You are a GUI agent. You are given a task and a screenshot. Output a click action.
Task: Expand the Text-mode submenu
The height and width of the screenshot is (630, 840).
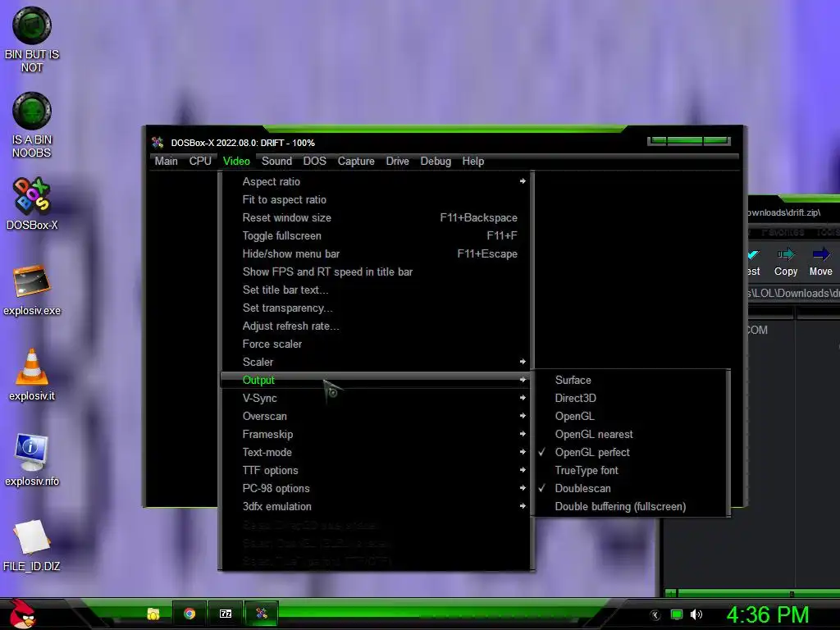[x=376, y=452]
